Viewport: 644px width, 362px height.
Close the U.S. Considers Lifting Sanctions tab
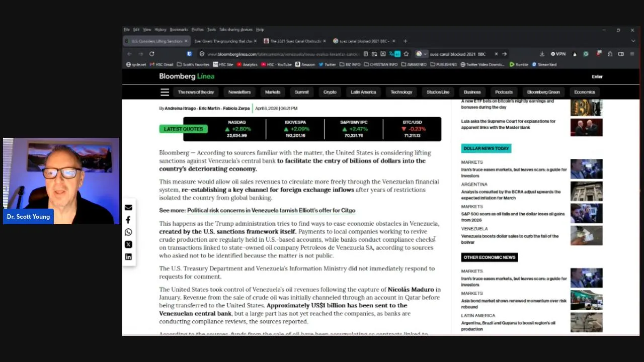click(186, 41)
